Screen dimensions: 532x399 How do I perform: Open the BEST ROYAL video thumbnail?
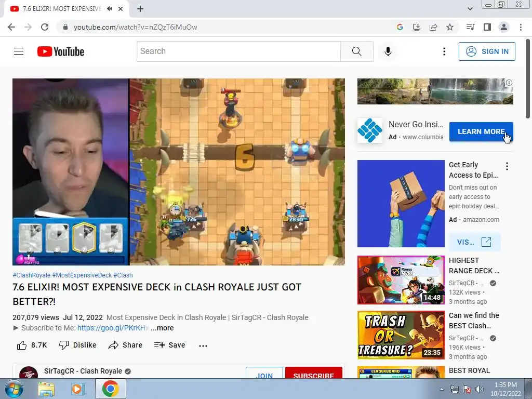401,372
